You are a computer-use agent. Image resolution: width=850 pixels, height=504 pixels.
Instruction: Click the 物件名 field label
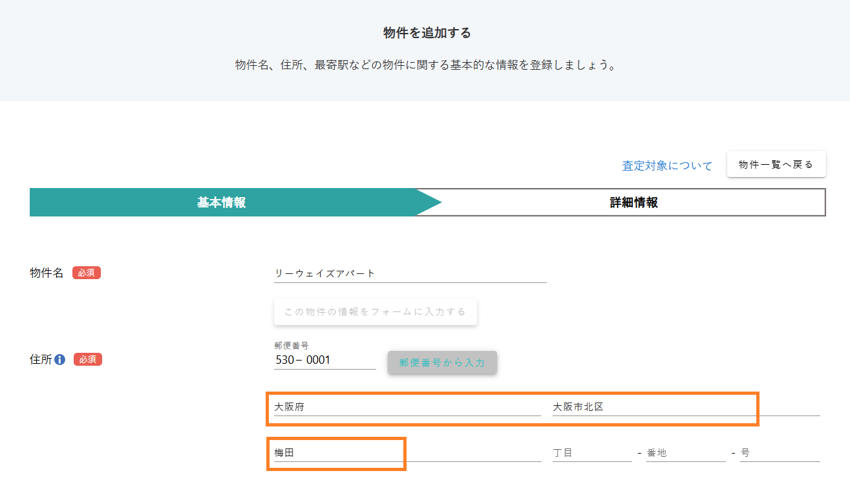(47, 273)
